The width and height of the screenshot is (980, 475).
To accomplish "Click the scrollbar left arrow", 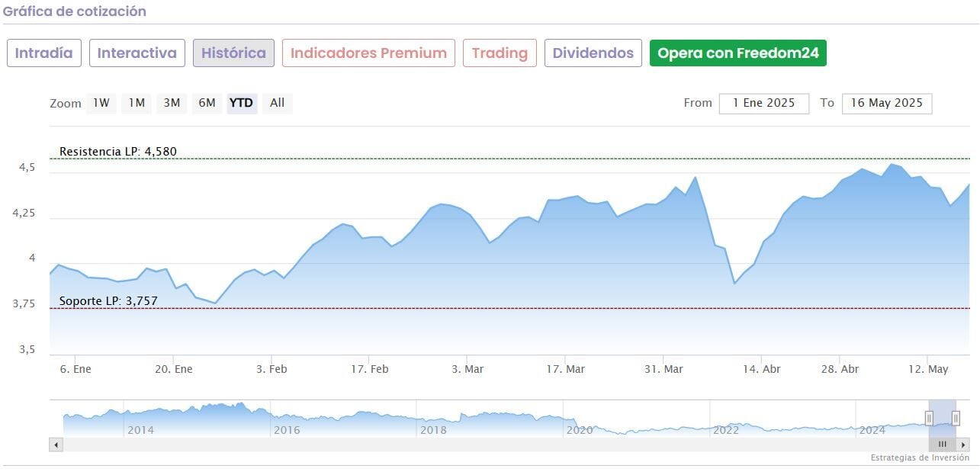I will (56, 445).
